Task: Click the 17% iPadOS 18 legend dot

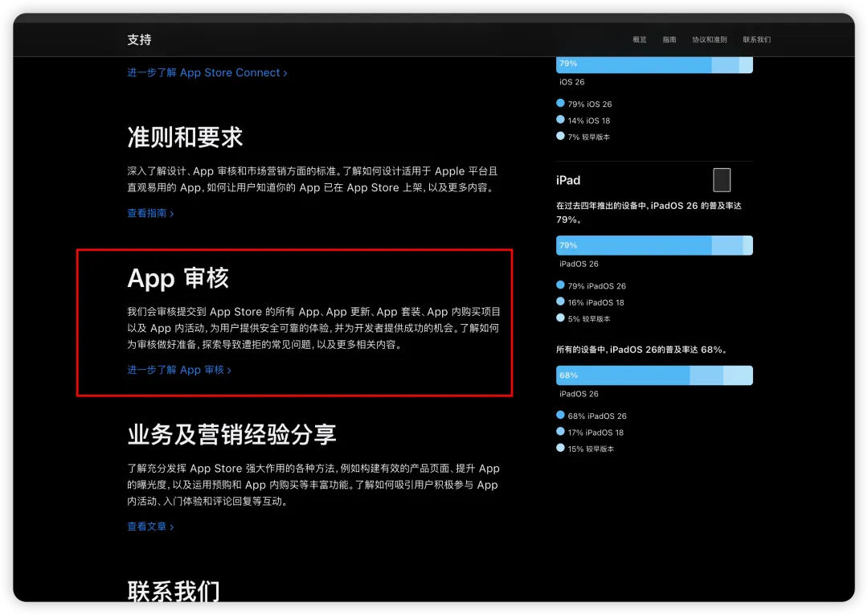Action: [x=560, y=432]
